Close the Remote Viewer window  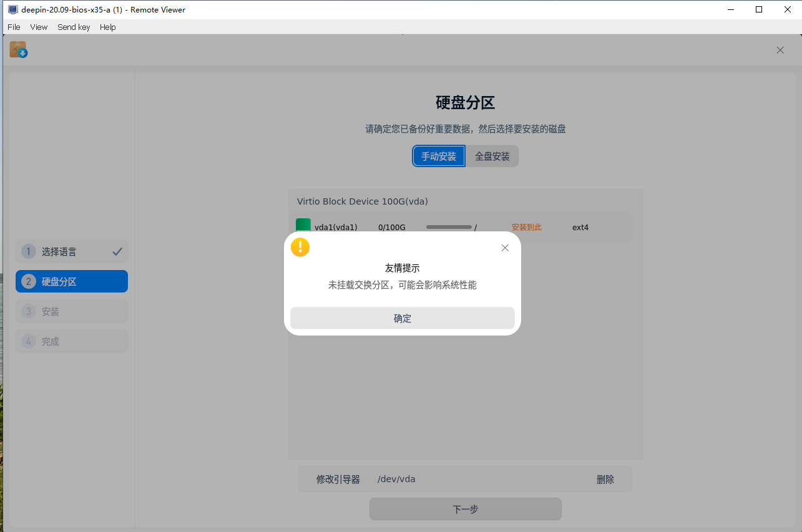coord(788,9)
